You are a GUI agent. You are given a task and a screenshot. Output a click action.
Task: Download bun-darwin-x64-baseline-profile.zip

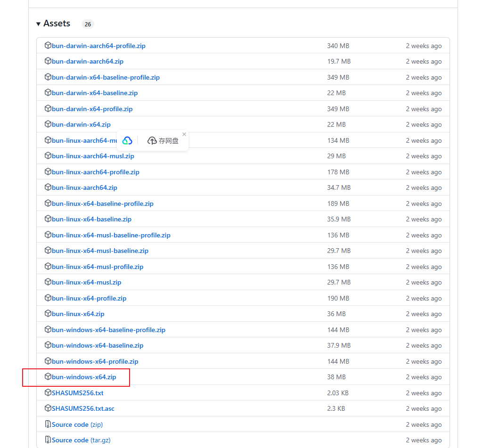(106, 77)
